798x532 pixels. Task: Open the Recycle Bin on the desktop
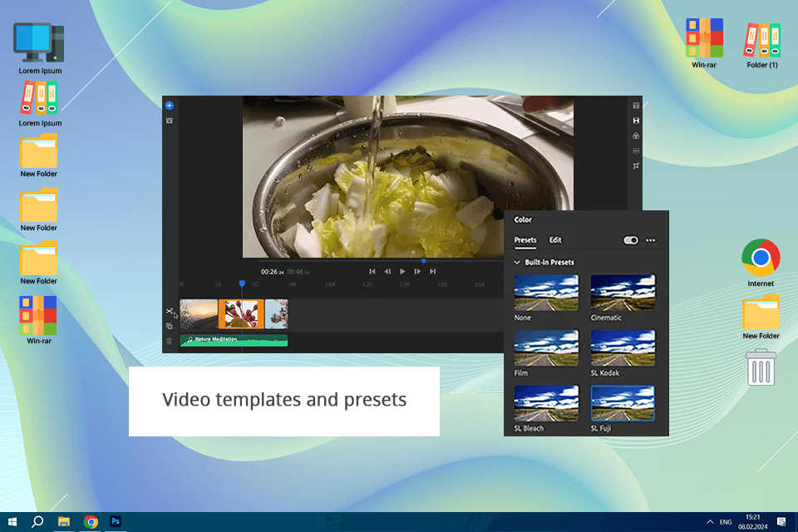[761, 367]
